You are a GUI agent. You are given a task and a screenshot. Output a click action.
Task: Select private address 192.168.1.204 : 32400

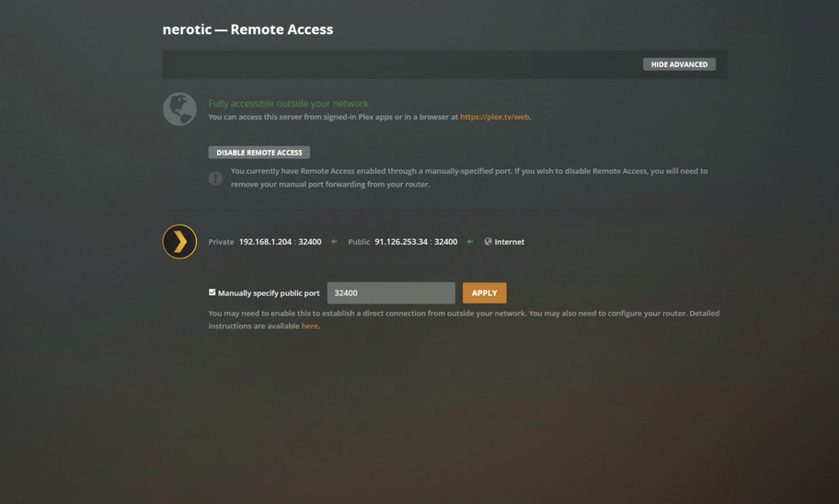coord(280,242)
